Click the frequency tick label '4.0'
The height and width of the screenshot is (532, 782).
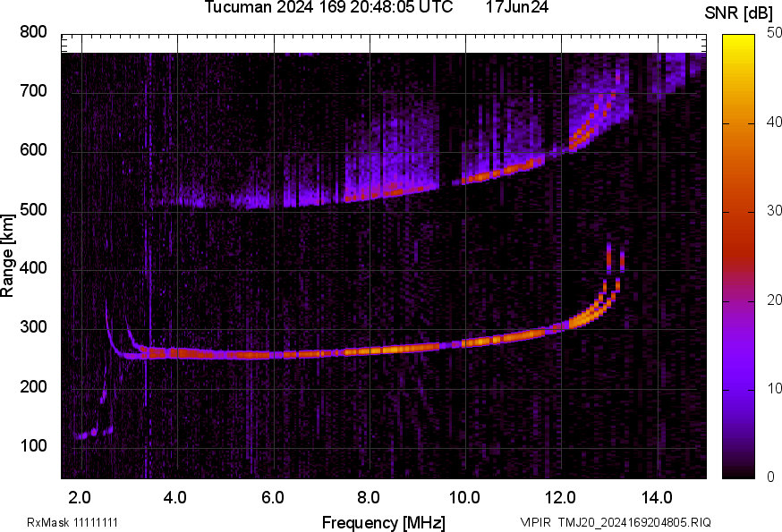(x=175, y=498)
